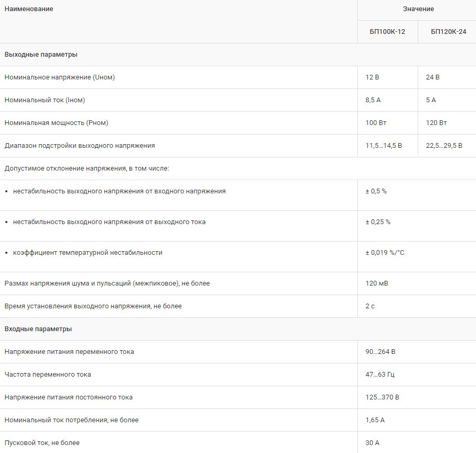The width and height of the screenshot is (476, 453).
Task: Click the Наименование header cell
Action: click(29, 9)
